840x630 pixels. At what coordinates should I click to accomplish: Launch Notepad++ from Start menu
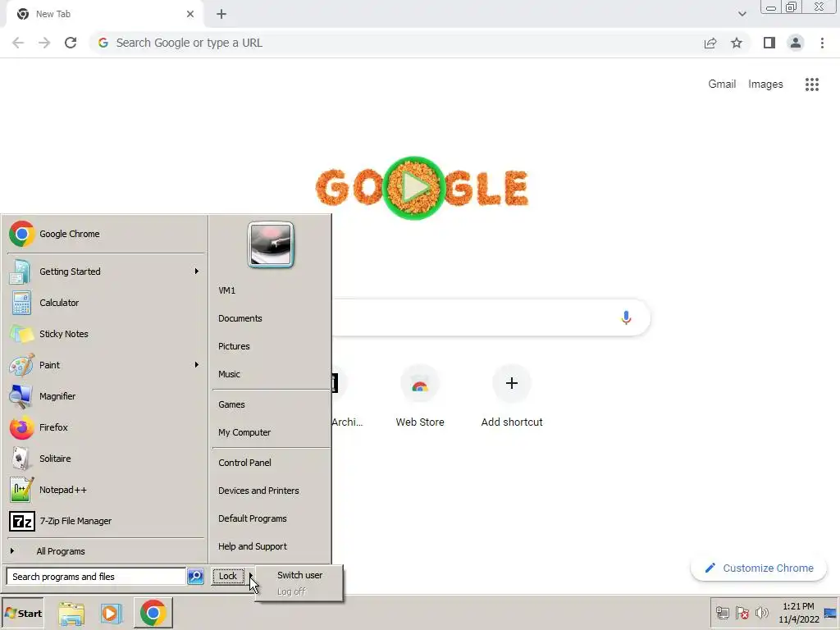coord(106,490)
